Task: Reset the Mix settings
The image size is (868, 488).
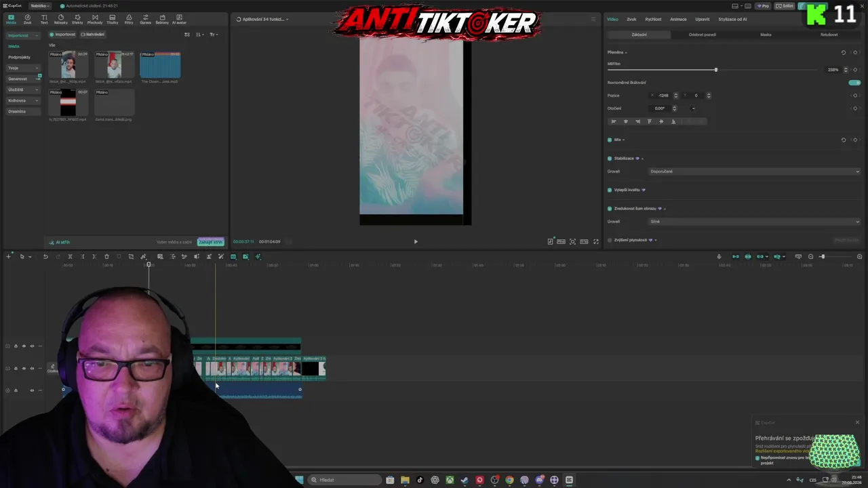Action: coord(844,140)
